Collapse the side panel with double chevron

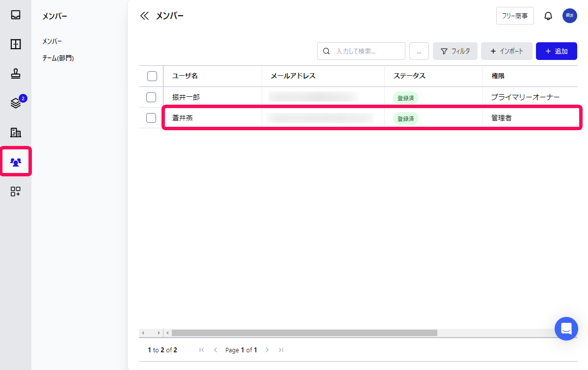tap(144, 16)
